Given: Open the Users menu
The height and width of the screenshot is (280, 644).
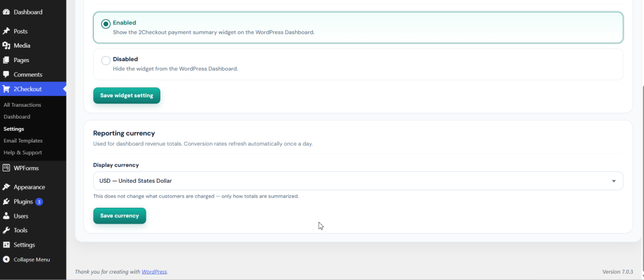Looking at the screenshot, I should point(33,216).
